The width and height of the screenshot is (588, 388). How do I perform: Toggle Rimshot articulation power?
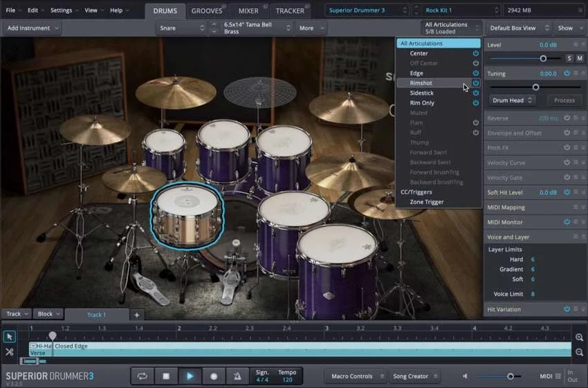tap(475, 83)
